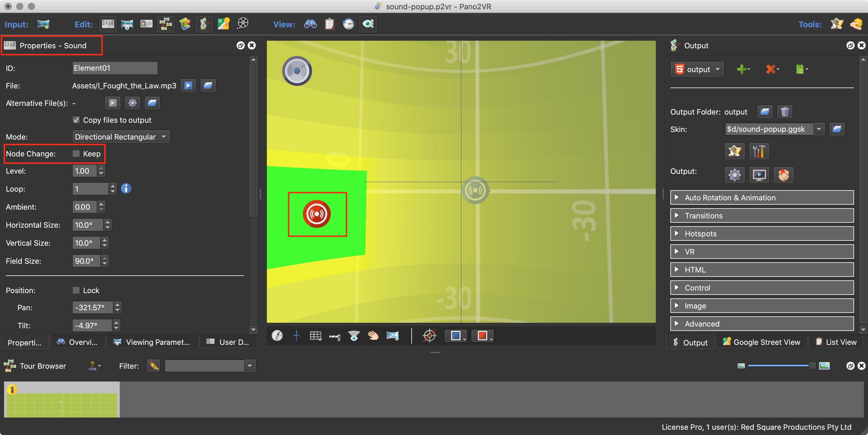Viewport: 868px width, 435px height.
Task: Show Loop info icon
Action: coord(126,188)
